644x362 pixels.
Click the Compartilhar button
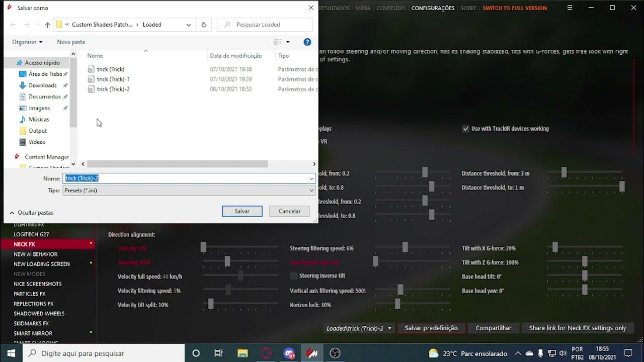coord(494,328)
